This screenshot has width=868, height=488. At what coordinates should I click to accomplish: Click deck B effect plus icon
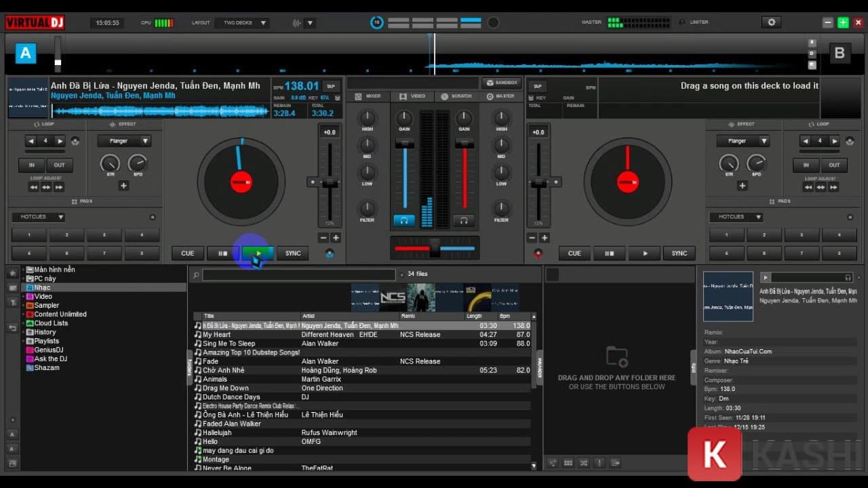pyautogui.click(x=743, y=186)
